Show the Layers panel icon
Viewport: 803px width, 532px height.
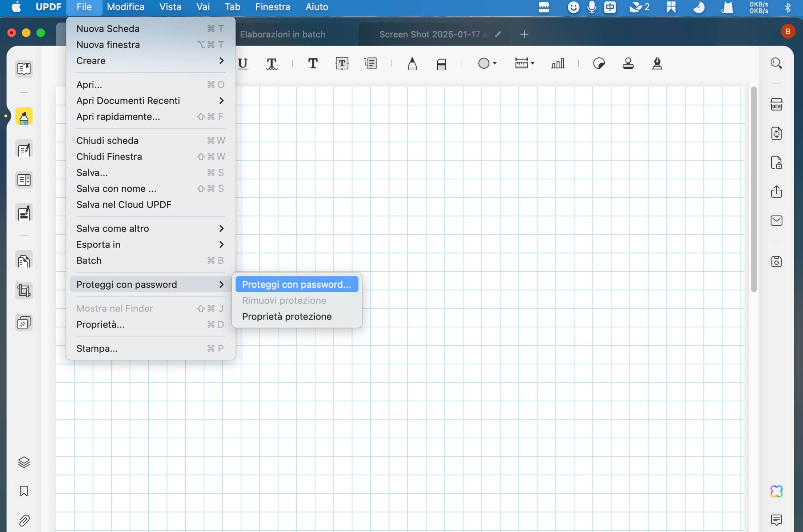click(24, 462)
